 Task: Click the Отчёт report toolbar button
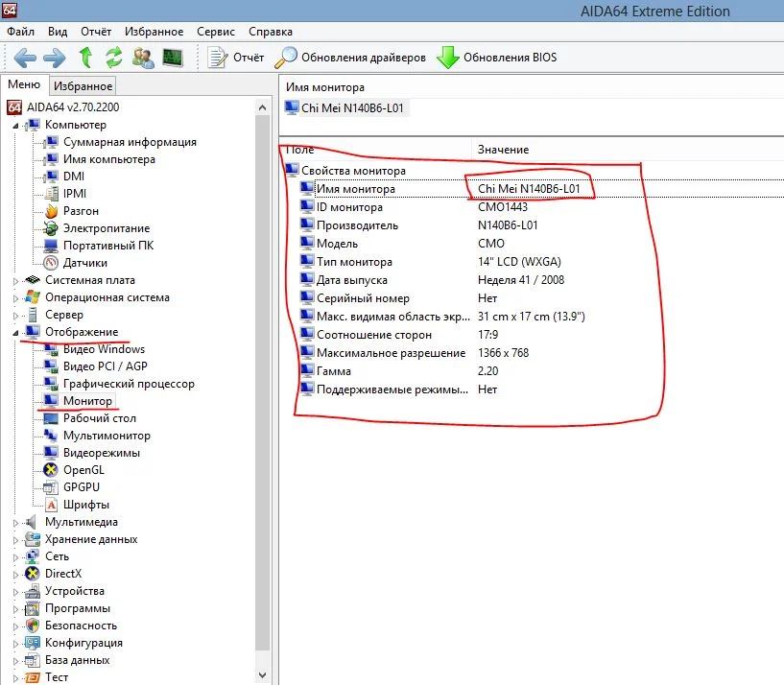(236, 58)
